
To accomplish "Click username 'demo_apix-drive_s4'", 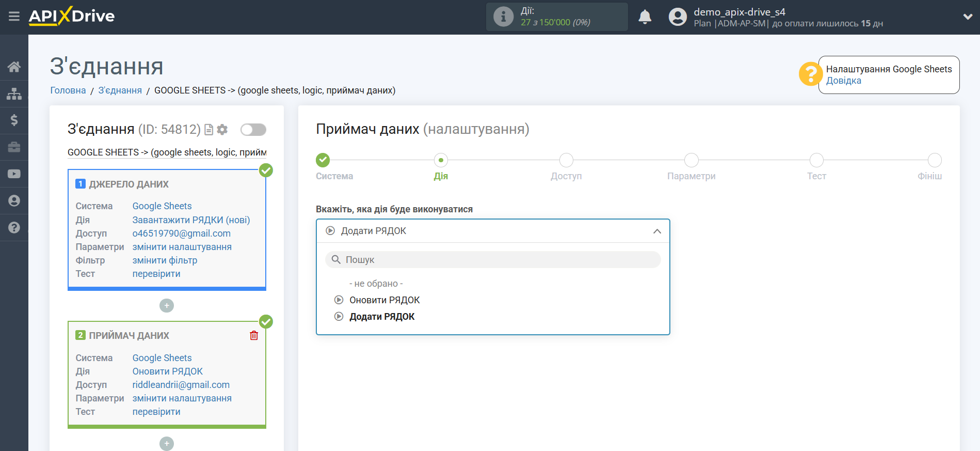I will 739,12.
